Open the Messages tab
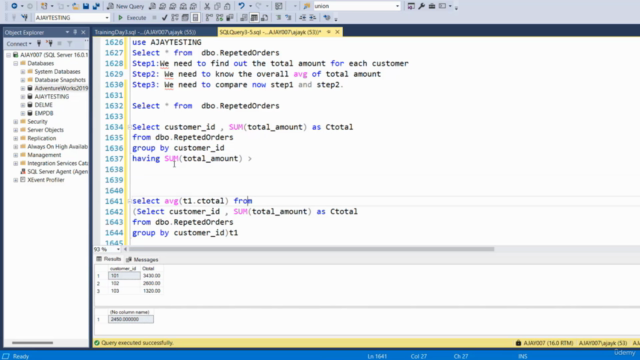This screenshot has width=640, height=360. [142, 260]
